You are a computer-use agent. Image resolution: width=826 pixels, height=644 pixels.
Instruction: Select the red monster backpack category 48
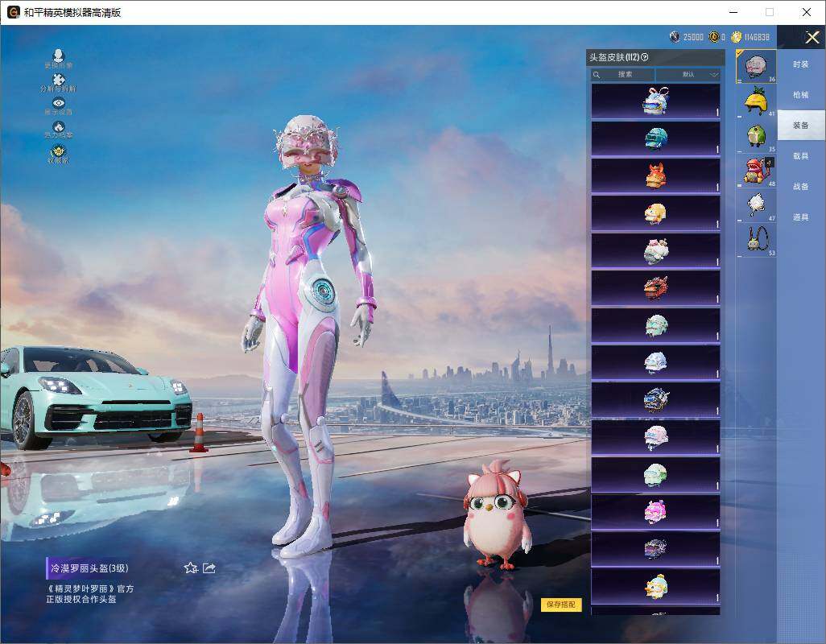point(756,171)
